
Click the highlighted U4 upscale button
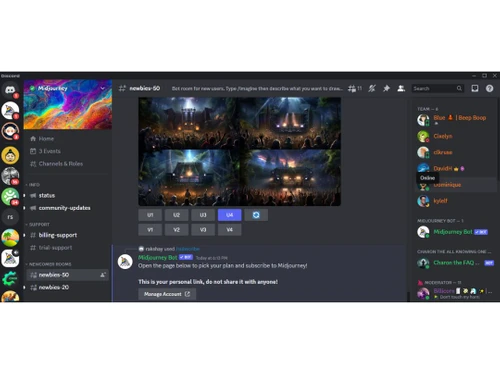(x=229, y=215)
